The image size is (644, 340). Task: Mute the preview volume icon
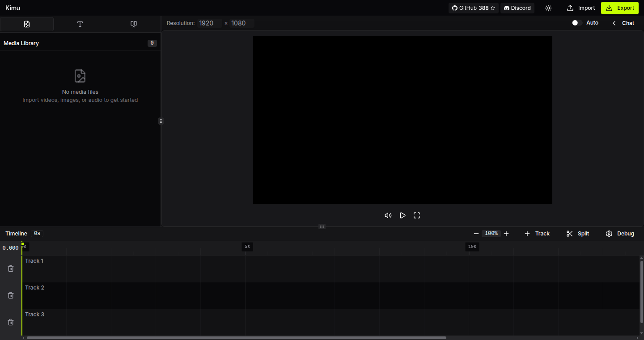[x=388, y=215]
